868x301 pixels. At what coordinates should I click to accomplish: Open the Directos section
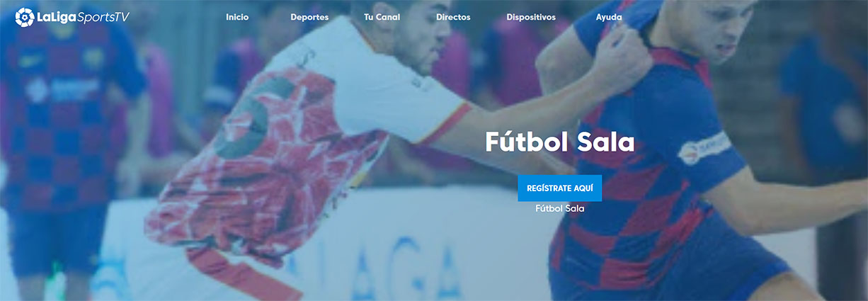pos(453,17)
